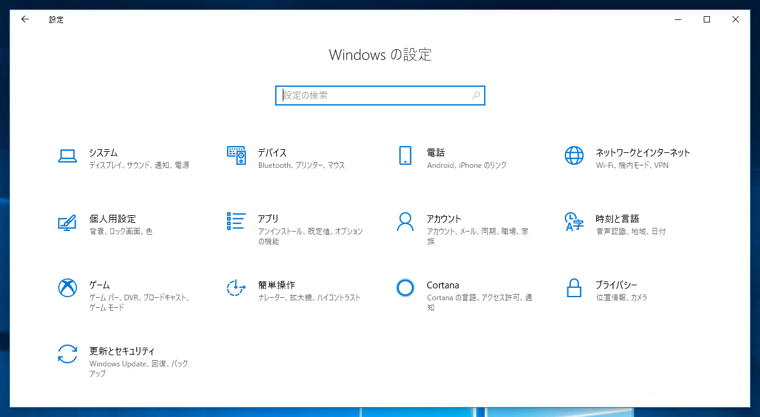Select the デバイス heading
Screen dimensions: 760x417
(272, 153)
